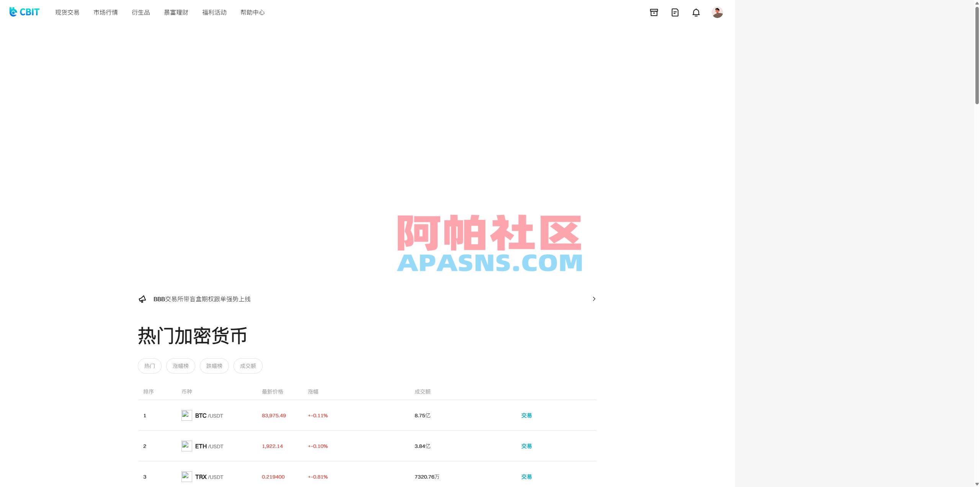This screenshot has width=980, height=487.
Task: Click the announcement megaphone icon
Action: pyautogui.click(x=142, y=299)
